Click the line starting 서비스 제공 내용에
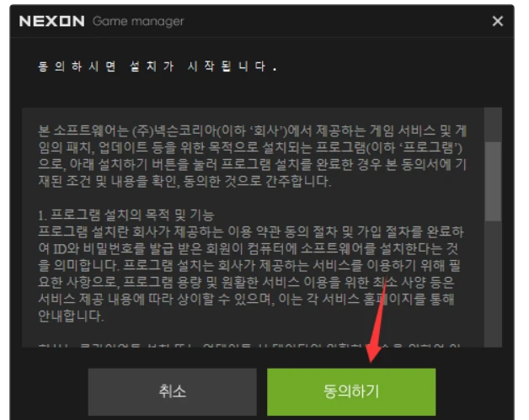Screen dimensions: 529x420 246,300
